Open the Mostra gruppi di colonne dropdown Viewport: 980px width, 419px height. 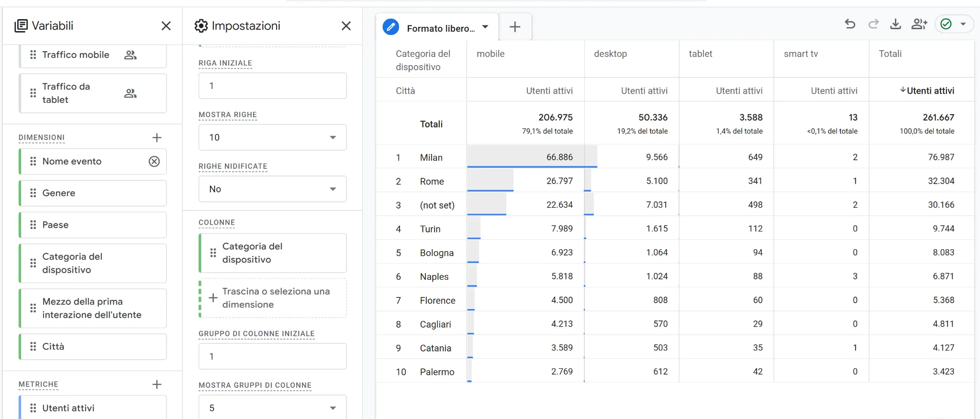tap(272, 408)
